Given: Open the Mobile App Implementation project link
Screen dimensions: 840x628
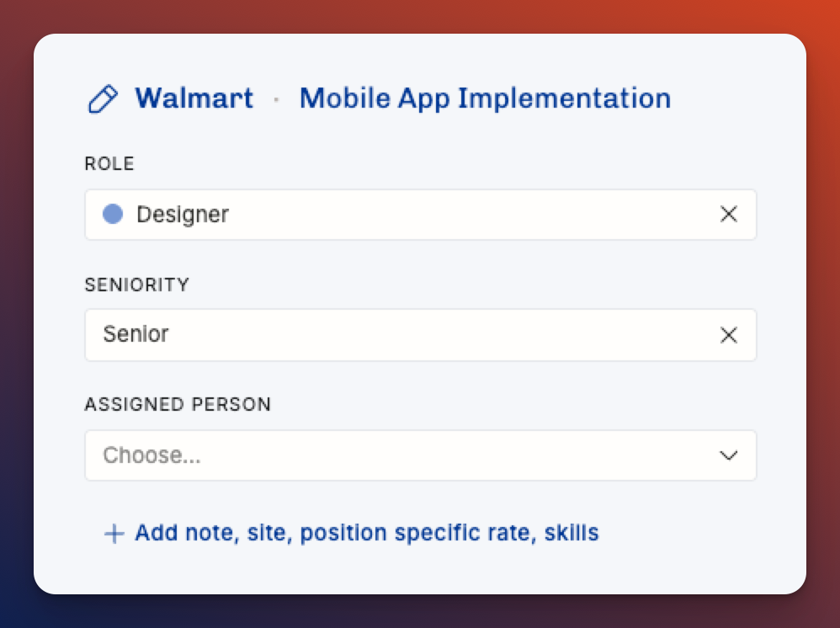Looking at the screenshot, I should click(485, 98).
